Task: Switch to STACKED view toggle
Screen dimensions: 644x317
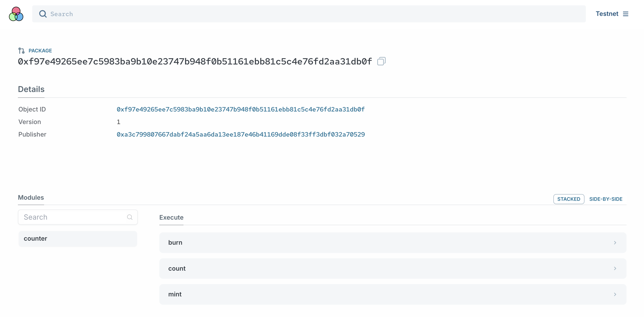Action: (568, 199)
